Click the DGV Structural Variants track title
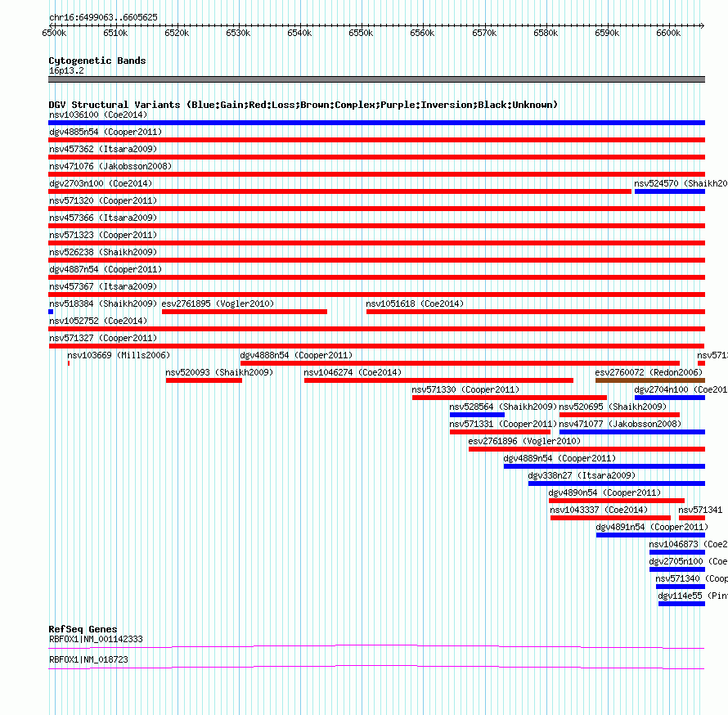Screen dimensions: 728x715 303,105
